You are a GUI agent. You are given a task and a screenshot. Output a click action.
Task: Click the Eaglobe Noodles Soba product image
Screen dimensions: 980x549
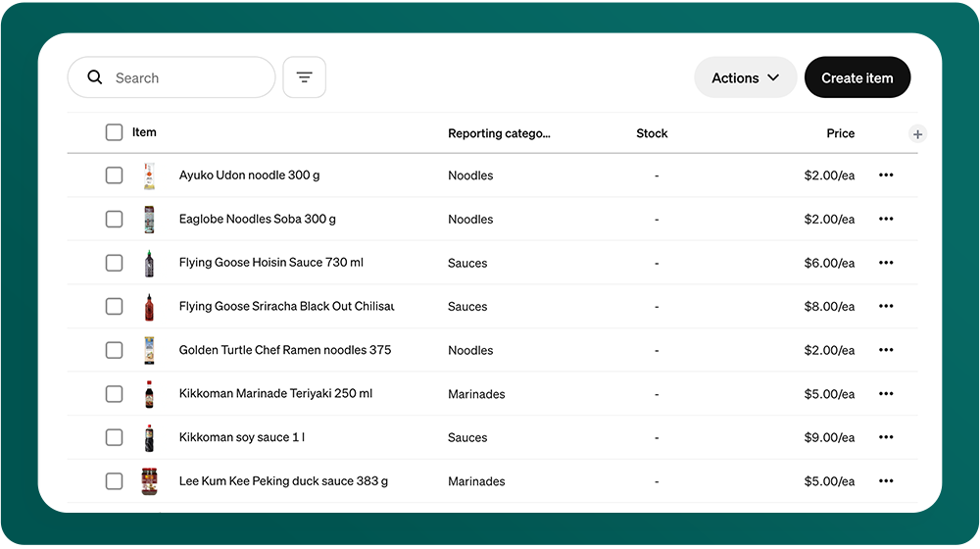point(149,220)
